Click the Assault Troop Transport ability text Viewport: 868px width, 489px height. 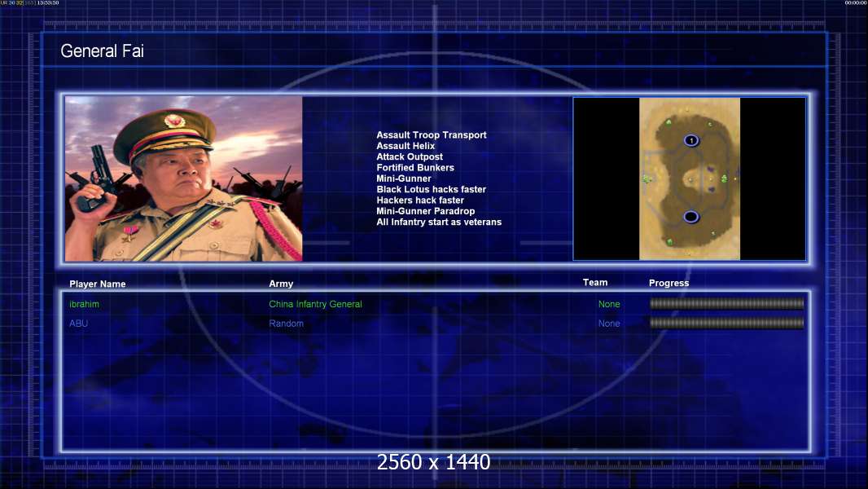[432, 135]
